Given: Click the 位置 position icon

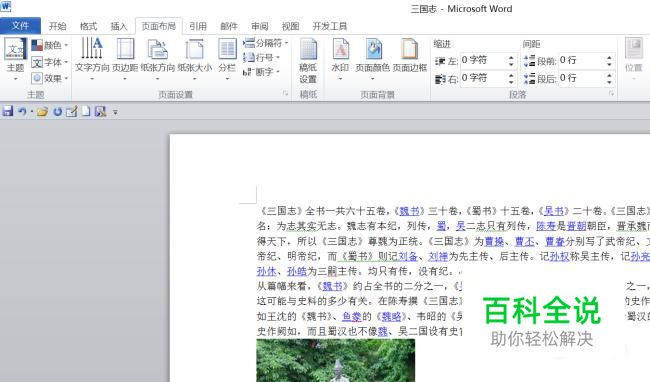Looking at the screenshot, I should tap(634, 48).
